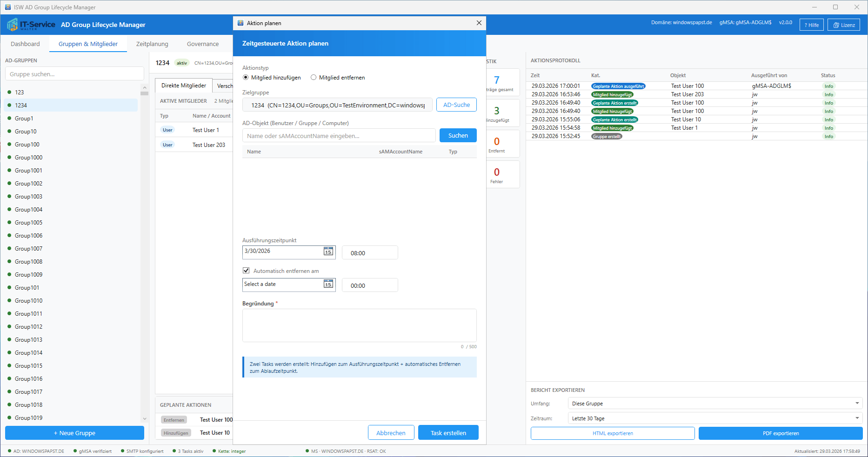
Task: Uncheck Automatisch entfernen am checkbox
Action: [x=246, y=271]
